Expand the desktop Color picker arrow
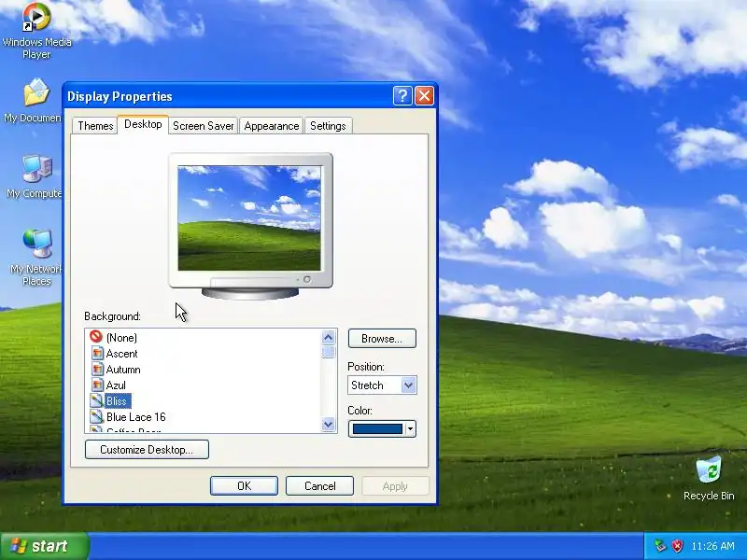The image size is (747, 560). (410, 429)
